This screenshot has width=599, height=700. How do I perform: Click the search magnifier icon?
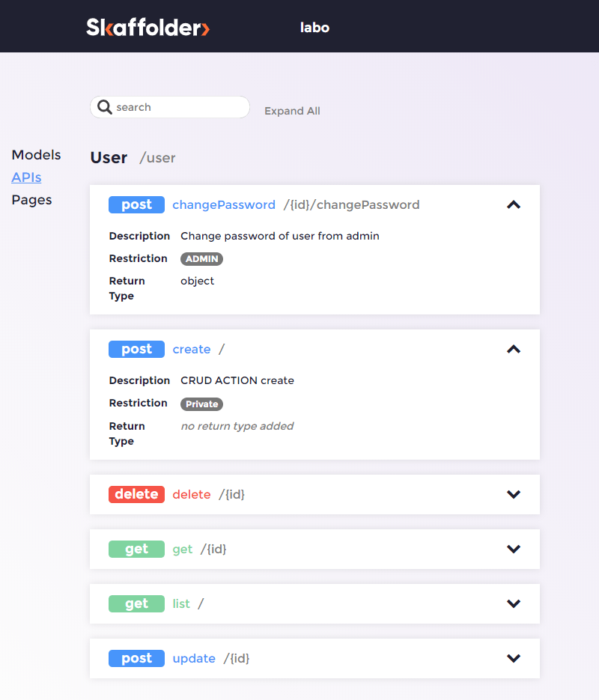[105, 107]
